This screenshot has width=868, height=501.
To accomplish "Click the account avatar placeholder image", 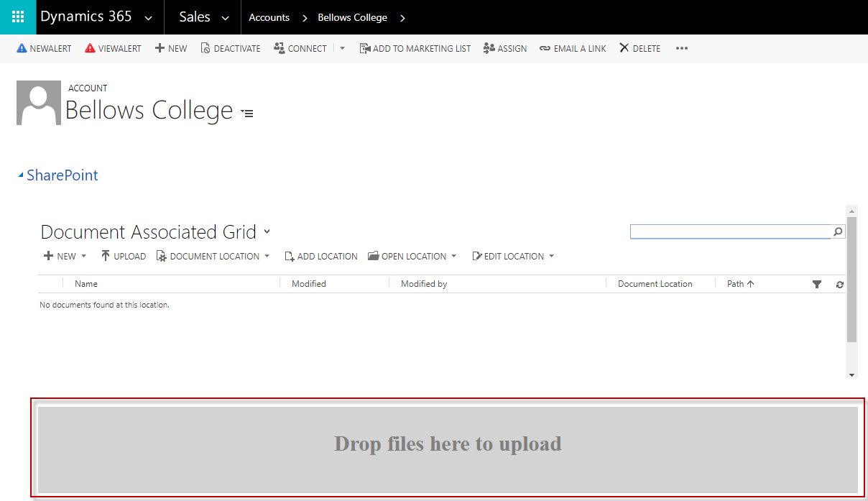I will 39,103.
